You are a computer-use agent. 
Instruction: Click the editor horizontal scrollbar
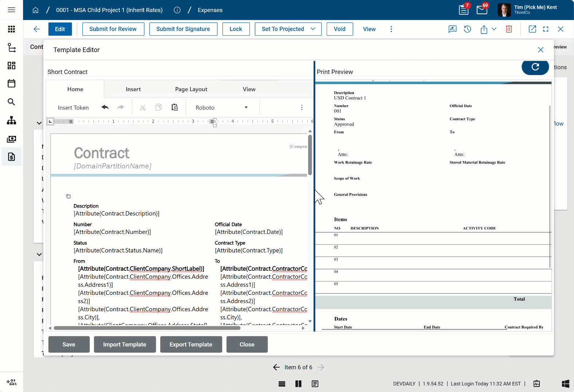point(147,328)
